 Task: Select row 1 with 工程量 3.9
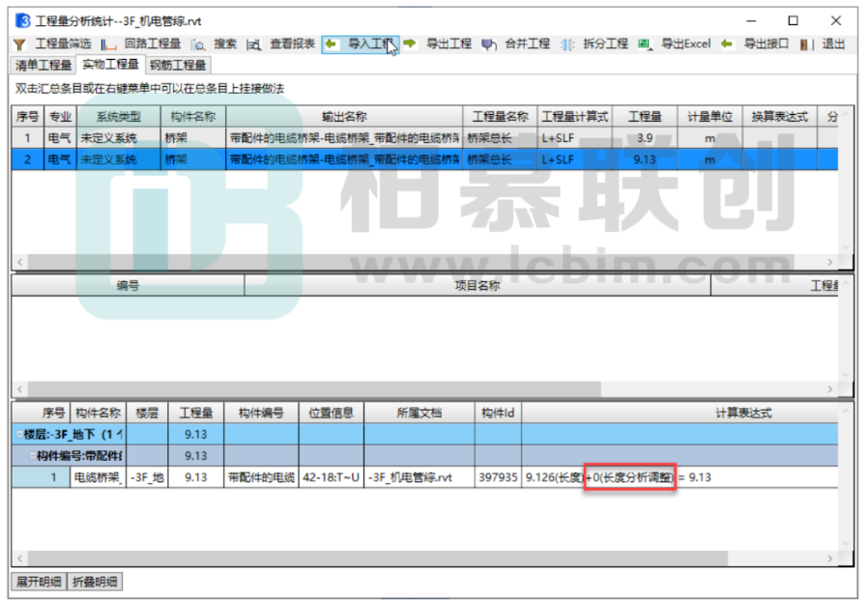[424, 138]
